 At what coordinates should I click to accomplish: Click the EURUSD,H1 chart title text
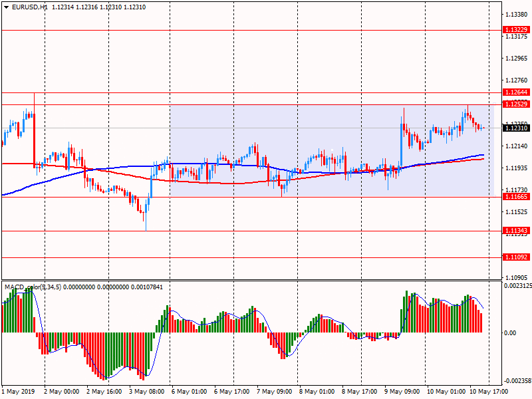pyautogui.click(x=30, y=7)
